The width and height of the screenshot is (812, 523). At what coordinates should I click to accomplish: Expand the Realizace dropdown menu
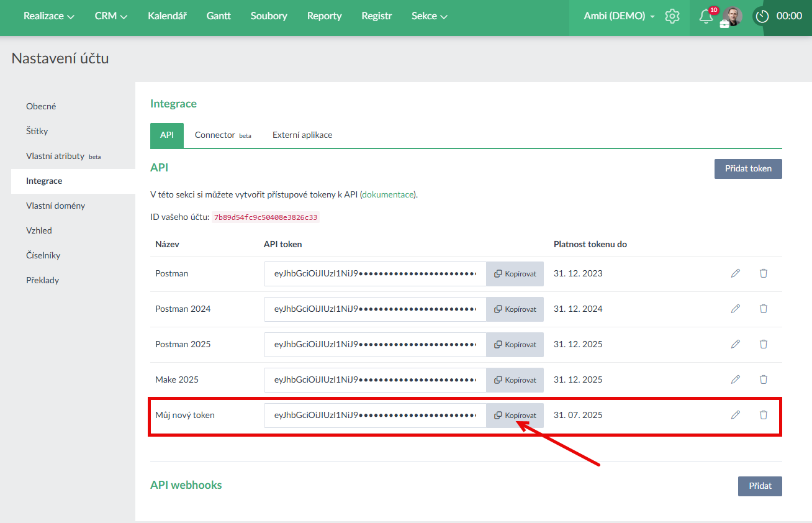[x=49, y=16]
